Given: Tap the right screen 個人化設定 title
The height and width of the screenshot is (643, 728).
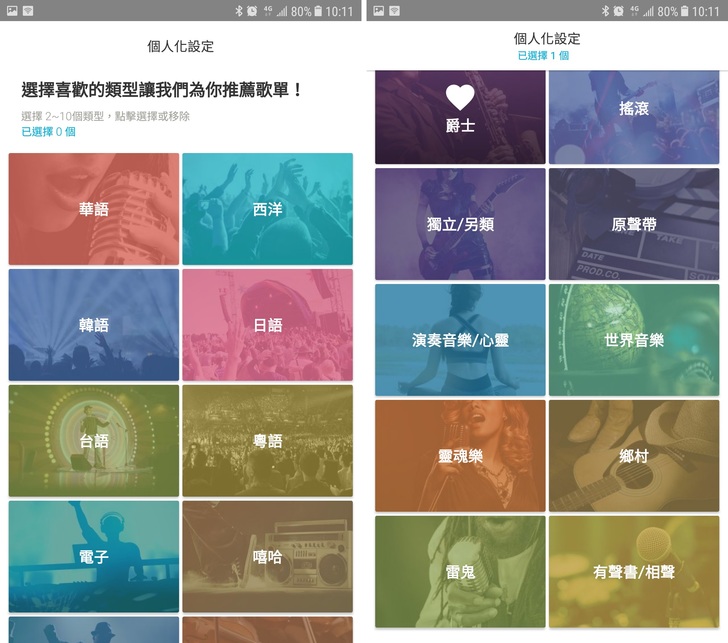Looking at the screenshot, I should coord(547,39).
